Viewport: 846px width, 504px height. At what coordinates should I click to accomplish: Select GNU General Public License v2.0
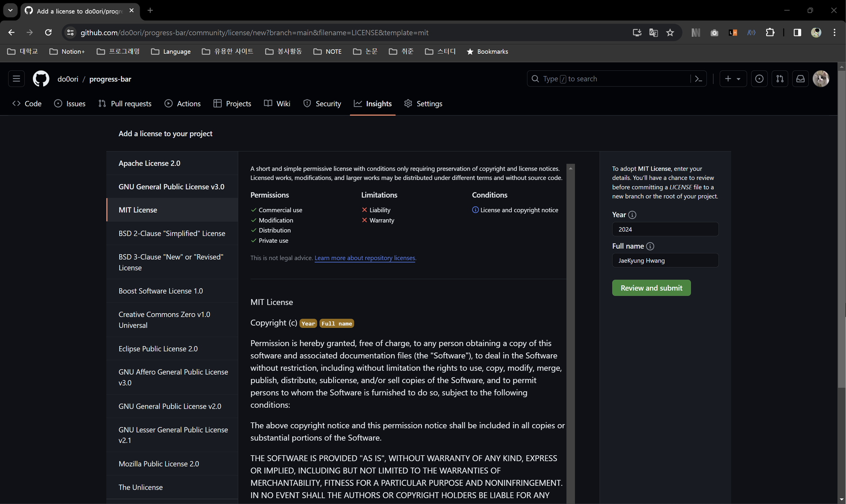[x=172, y=406]
